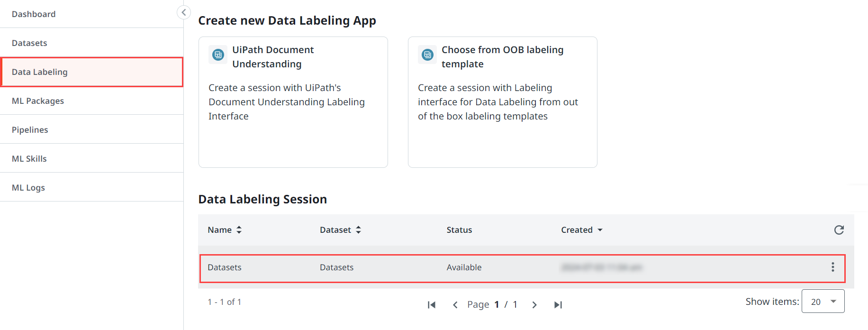Screen dimensions: 868x330
Task: Go to the previous page
Action: click(x=455, y=305)
